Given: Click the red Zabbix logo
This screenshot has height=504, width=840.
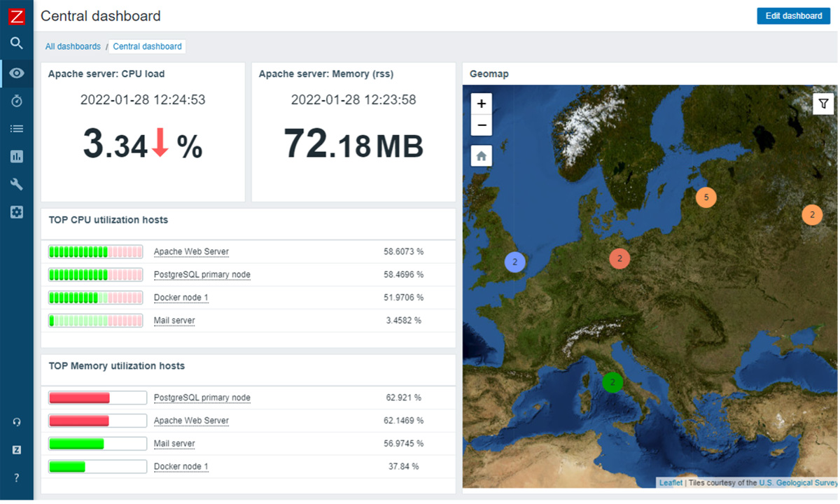Looking at the screenshot, I should tap(16, 15).
